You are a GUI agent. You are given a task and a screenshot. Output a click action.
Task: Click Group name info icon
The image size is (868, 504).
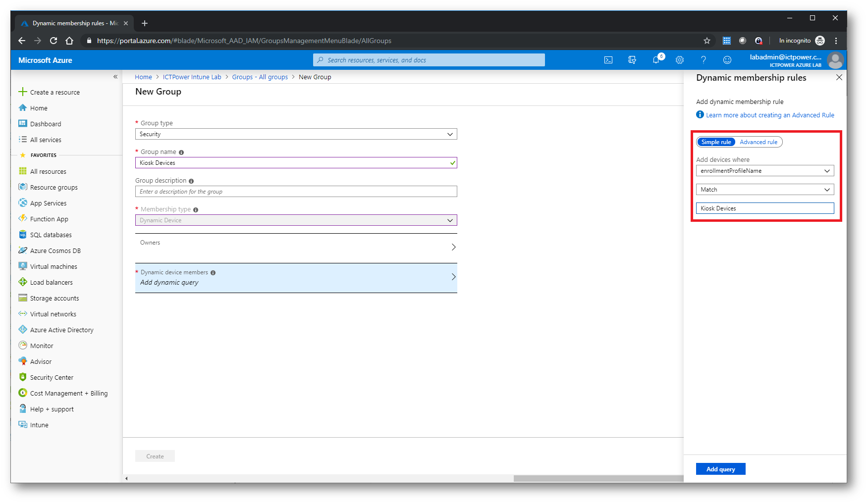[181, 152]
